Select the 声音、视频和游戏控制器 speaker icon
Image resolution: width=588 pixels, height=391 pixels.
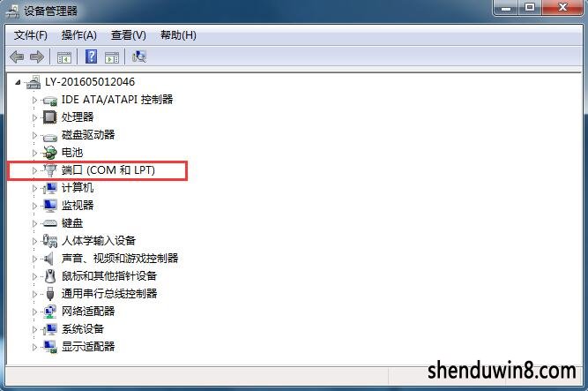click(x=48, y=259)
